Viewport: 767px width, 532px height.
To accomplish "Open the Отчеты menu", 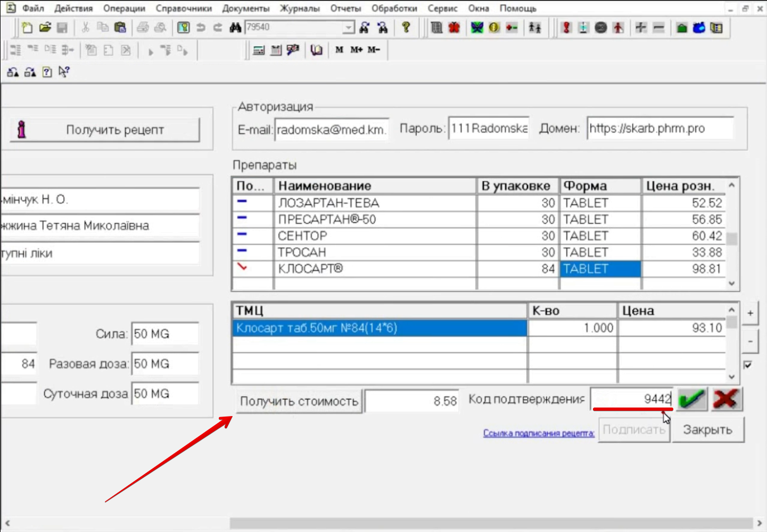I will click(345, 9).
